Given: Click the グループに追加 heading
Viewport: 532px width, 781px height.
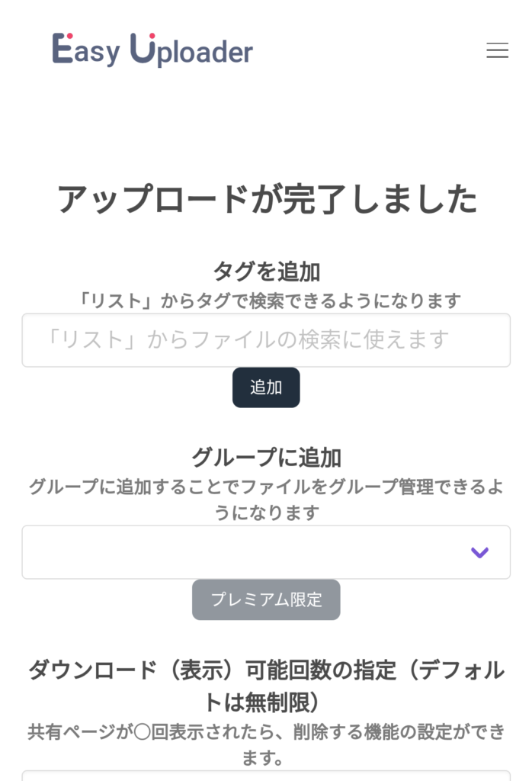Looking at the screenshot, I should tap(266, 458).
